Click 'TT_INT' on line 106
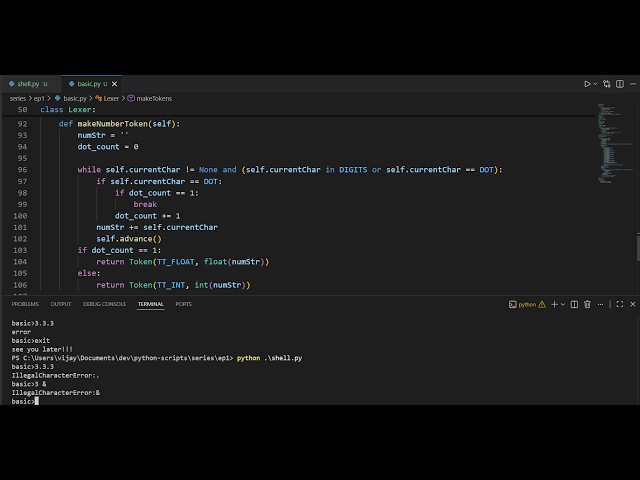Viewport: 640px width, 480px height. coord(171,285)
